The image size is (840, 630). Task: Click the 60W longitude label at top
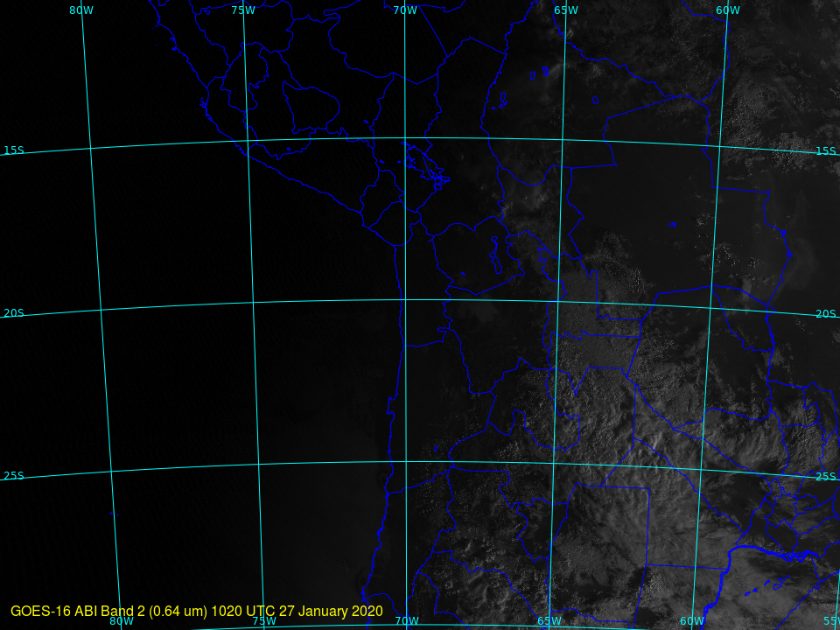point(727,10)
